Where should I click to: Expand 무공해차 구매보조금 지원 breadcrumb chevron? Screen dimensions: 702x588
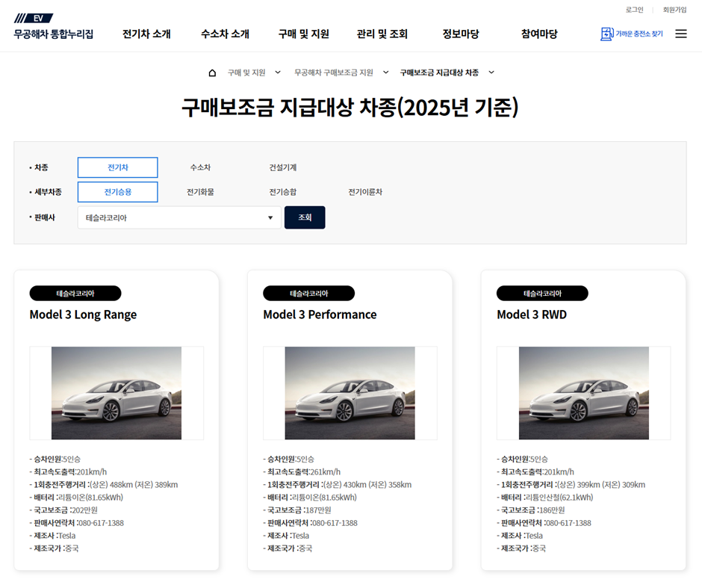point(385,72)
